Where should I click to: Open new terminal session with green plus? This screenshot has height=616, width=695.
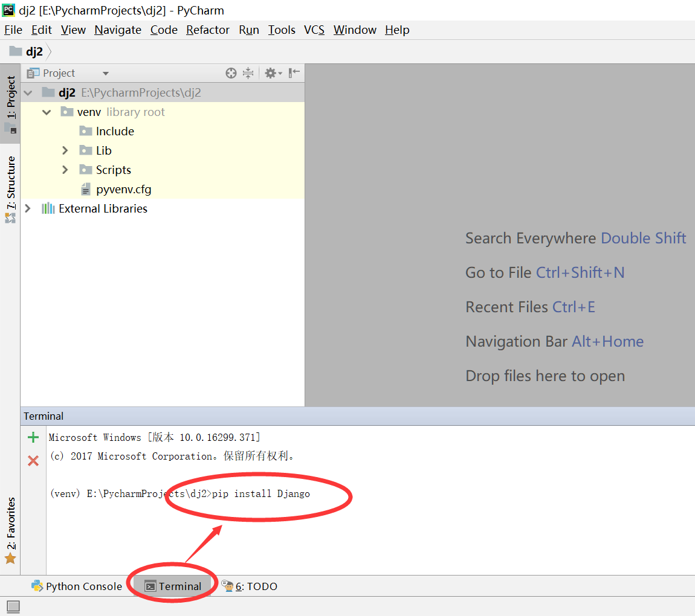click(x=33, y=437)
